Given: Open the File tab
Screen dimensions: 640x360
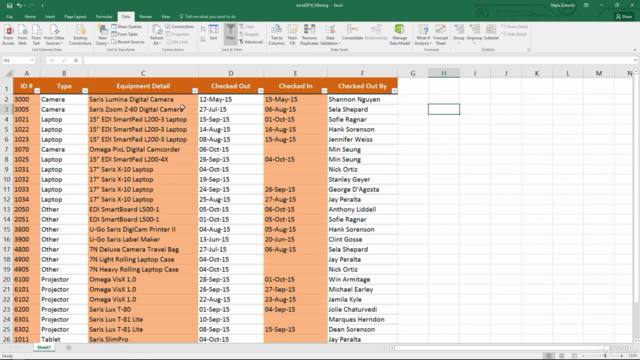Looking at the screenshot, I should point(9,17).
